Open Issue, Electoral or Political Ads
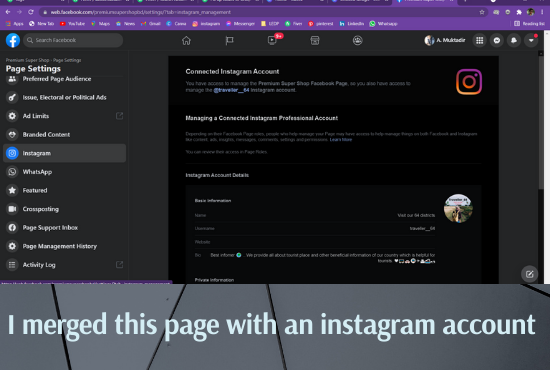The image size is (550, 370). [65, 97]
